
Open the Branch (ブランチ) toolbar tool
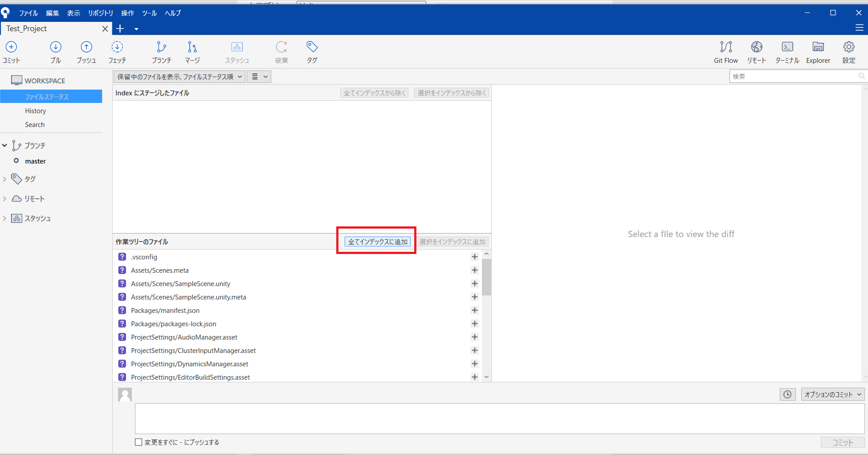[161, 52]
